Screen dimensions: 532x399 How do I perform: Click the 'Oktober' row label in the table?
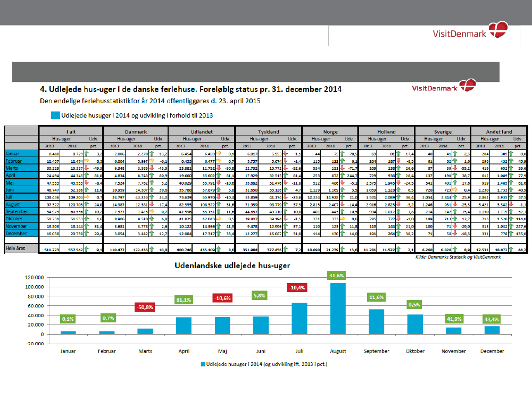pyautogui.click(x=21, y=219)
